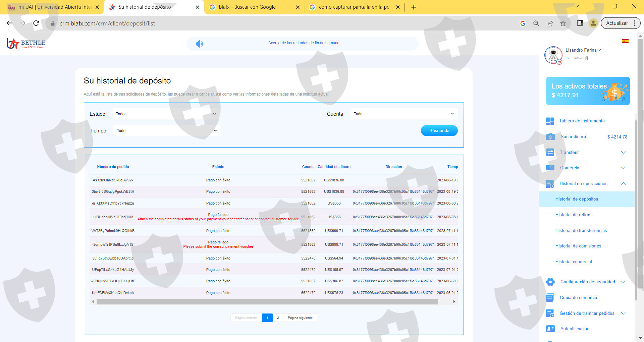644x342 pixels.
Task: Expand the Transferir menu section
Action: pos(623,153)
